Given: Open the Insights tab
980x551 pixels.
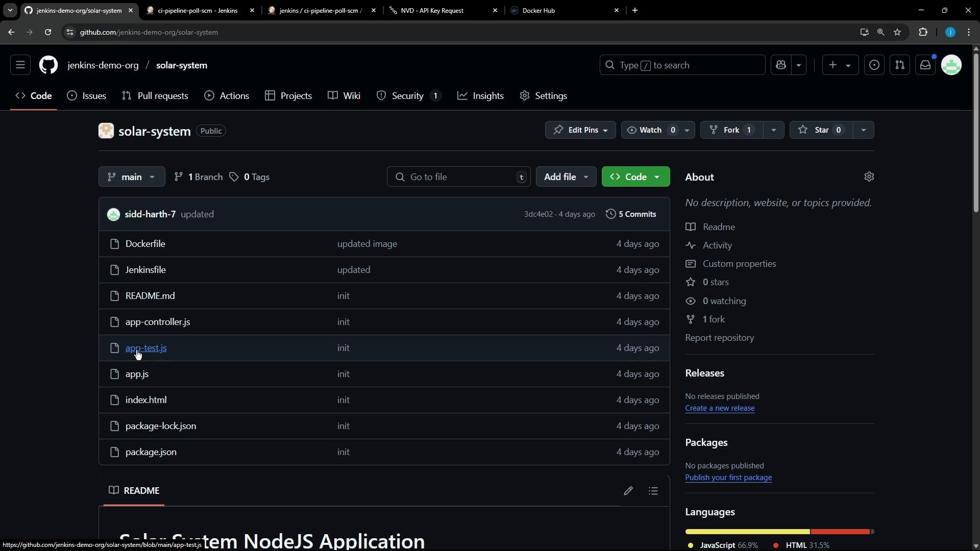Looking at the screenshot, I should pos(480,96).
